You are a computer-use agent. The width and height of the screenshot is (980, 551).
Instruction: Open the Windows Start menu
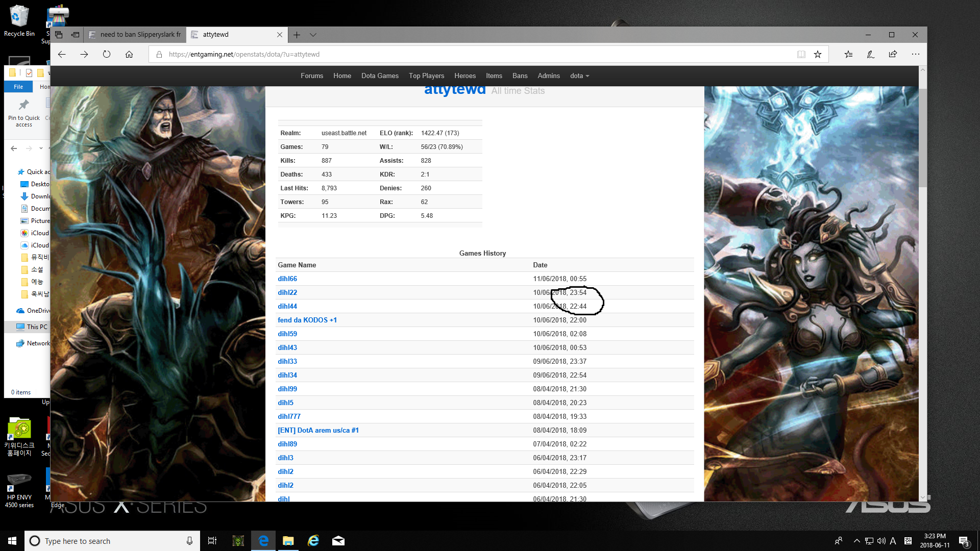(x=12, y=541)
